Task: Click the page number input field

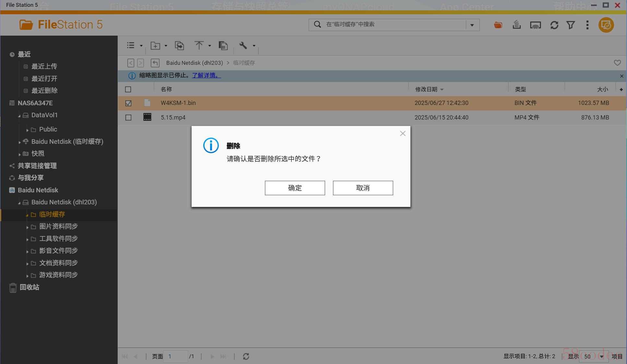Action: tap(175, 356)
